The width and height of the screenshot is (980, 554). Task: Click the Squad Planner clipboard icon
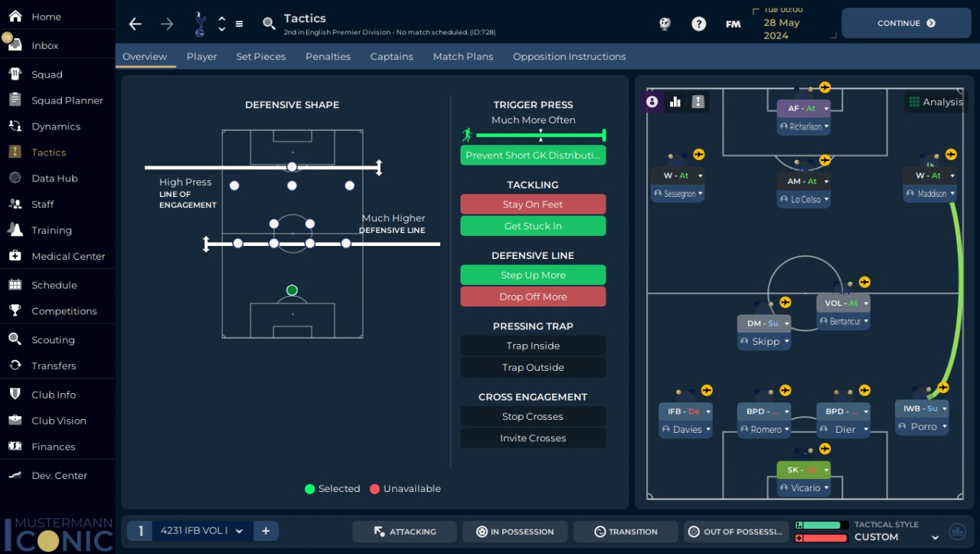15,100
